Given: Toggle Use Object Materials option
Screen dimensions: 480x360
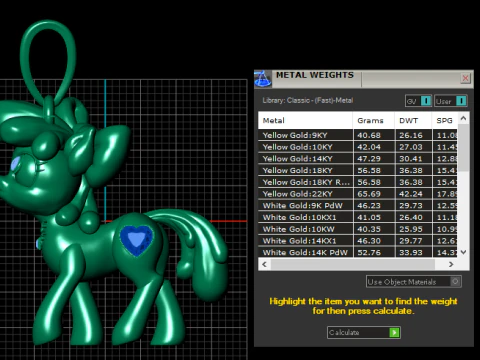Looking at the screenshot, I should click(x=413, y=282).
